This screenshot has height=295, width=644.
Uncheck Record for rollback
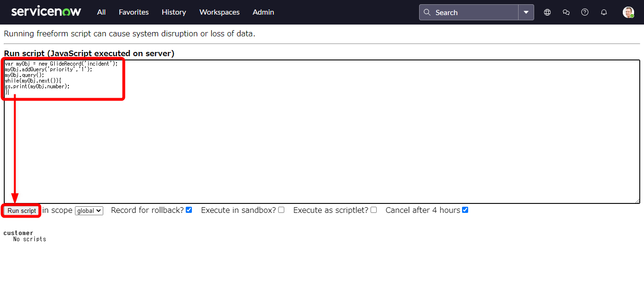[x=189, y=210]
